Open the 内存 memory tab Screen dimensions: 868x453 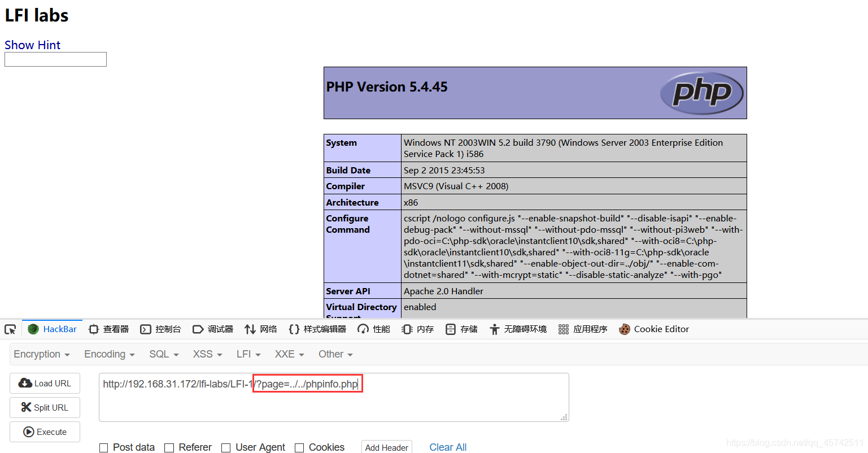tap(418, 329)
